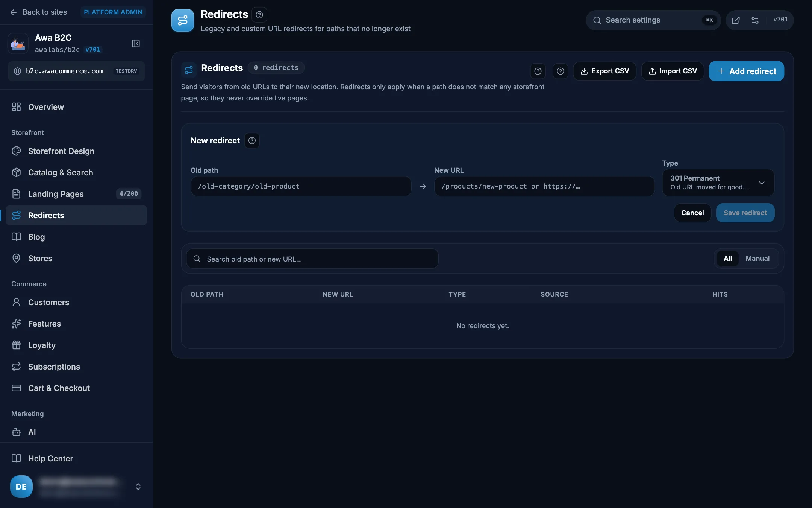Open Storefront Design section
Image resolution: width=812 pixels, height=508 pixels.
[x=76, y=151]
